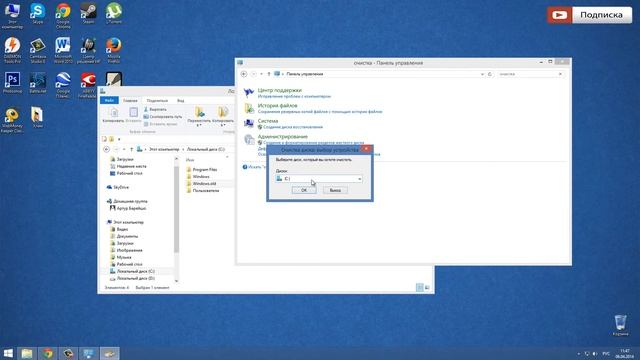Switch to the 'Поделиться' ribbon tab
This screenshot has width=640, height=360.
[157, 100]
